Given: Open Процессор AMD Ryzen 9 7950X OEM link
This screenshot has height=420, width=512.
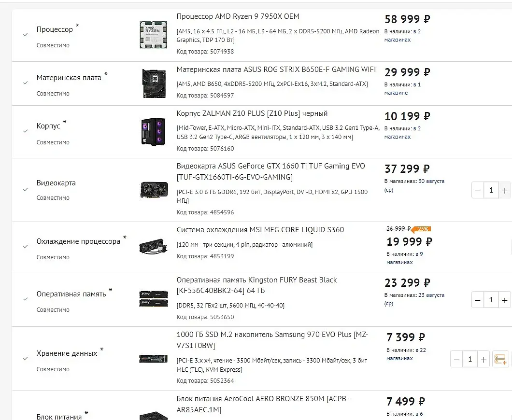Looking at the screenshot, I should coord(238,16).
